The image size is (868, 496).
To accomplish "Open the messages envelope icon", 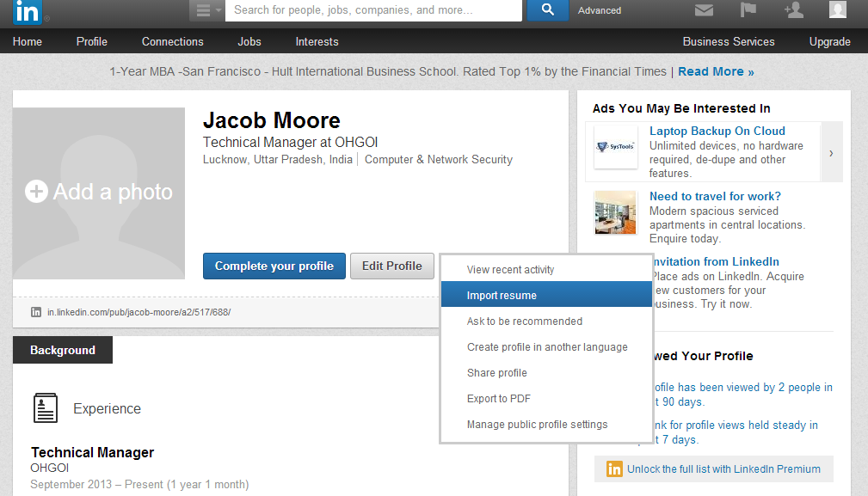I will [704, 10].
